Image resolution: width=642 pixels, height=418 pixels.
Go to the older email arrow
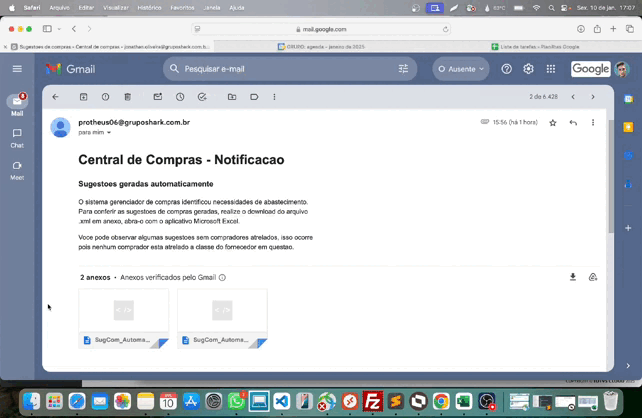point(593,97)
